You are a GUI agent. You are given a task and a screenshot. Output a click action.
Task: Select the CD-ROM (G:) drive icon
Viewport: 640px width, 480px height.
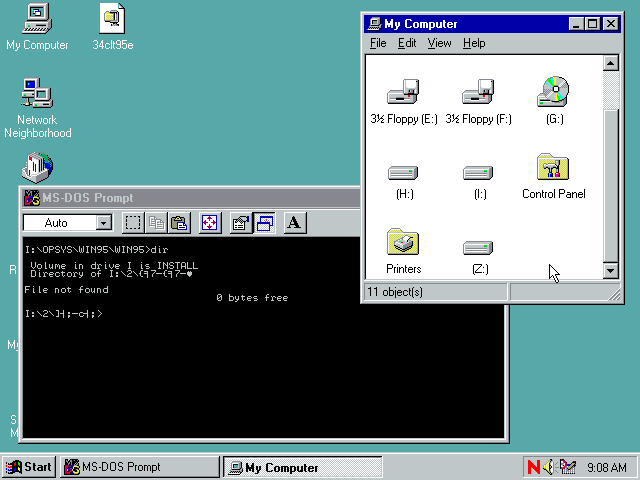553,91
